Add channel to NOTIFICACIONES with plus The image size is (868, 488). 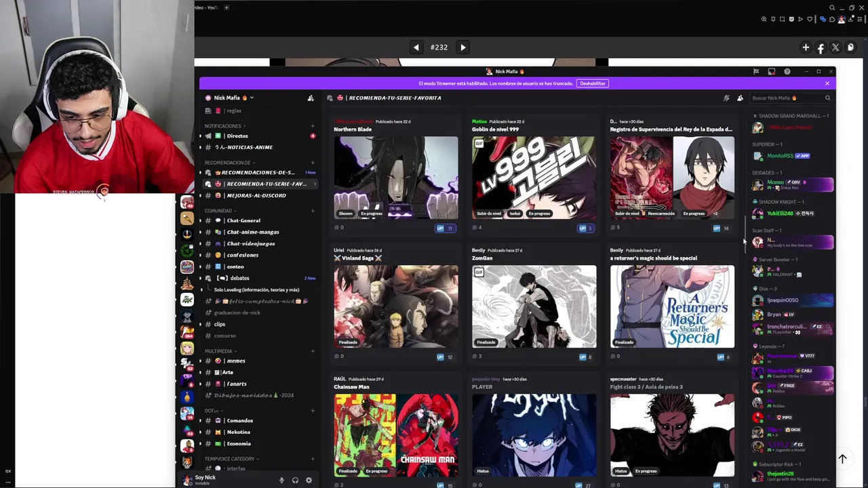[x=313, y=126]
